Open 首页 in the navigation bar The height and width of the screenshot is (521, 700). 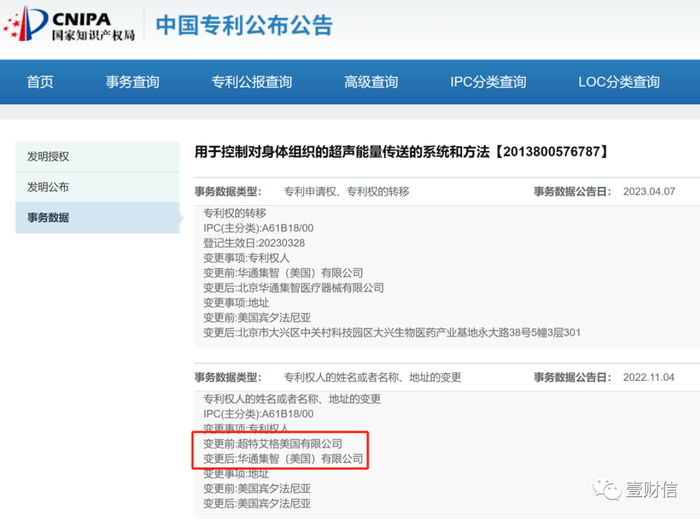point(40,82)
